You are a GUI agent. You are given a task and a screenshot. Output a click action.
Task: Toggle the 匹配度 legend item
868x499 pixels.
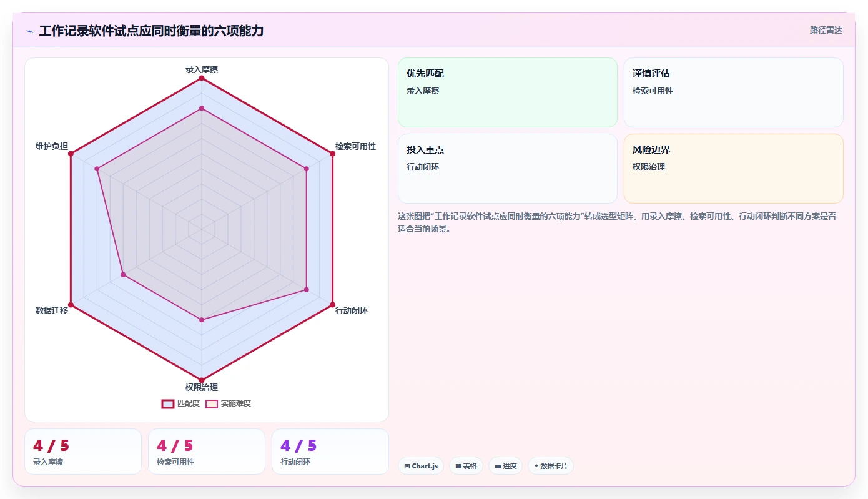pos(180,403)
